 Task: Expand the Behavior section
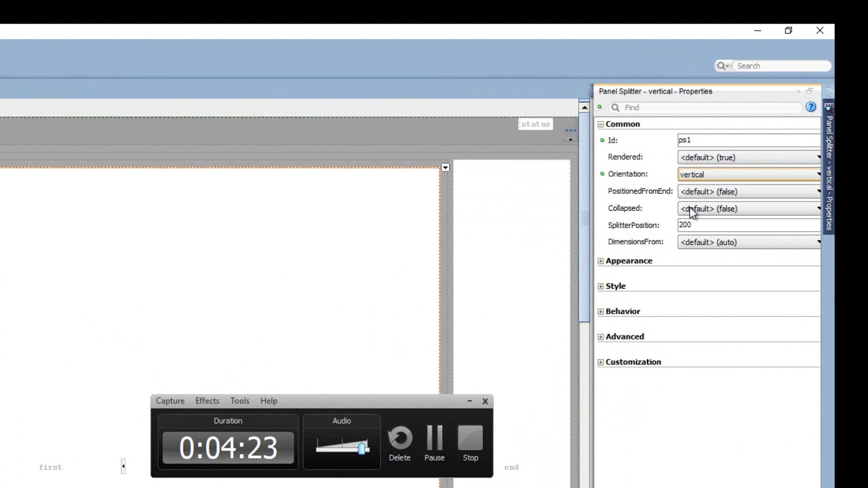click(x=600, y=311)
